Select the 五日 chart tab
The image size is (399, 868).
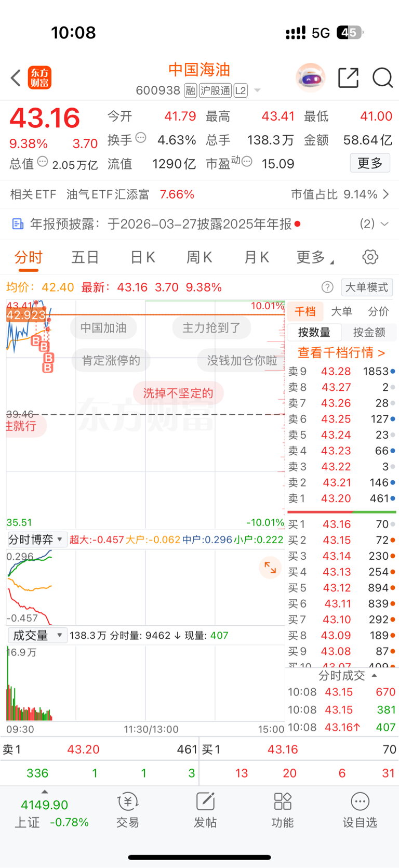coord(85,257)
